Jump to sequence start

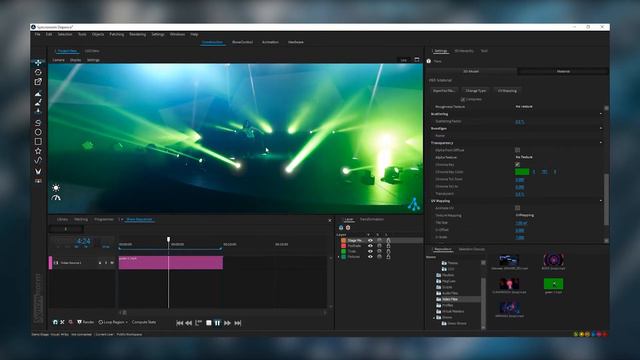(179, 323)
